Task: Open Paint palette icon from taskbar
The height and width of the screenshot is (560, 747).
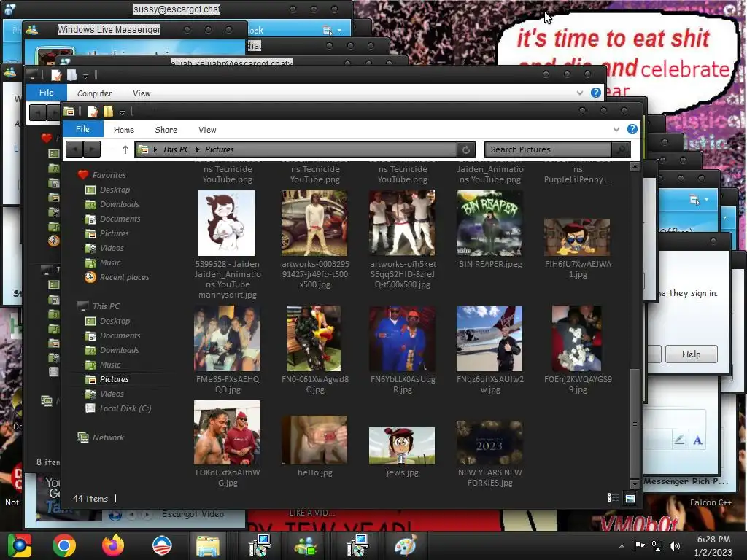Action: 406,545
